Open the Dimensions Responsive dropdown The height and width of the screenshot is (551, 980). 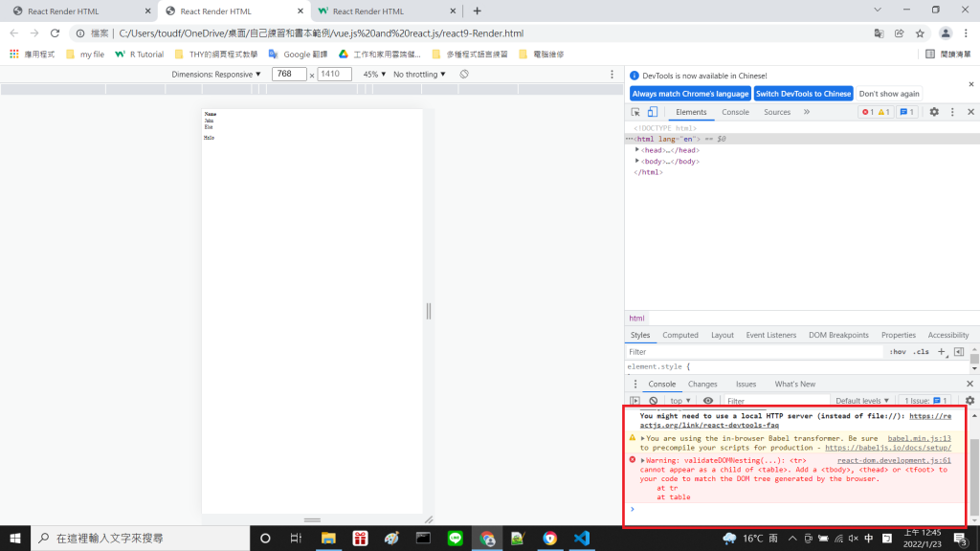(x=216, y=75)
